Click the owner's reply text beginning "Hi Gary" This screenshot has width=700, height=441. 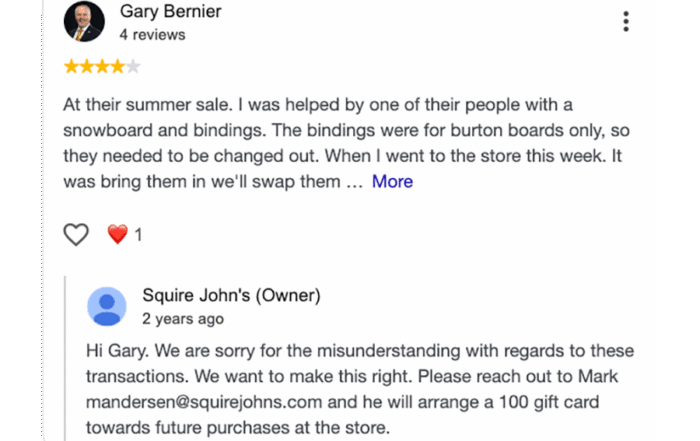[360, 389]
